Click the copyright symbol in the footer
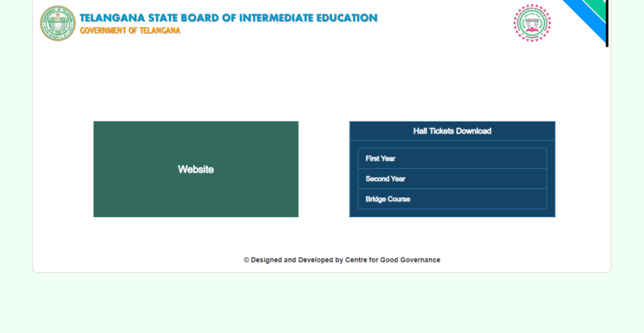 click(x=246, y=260)
